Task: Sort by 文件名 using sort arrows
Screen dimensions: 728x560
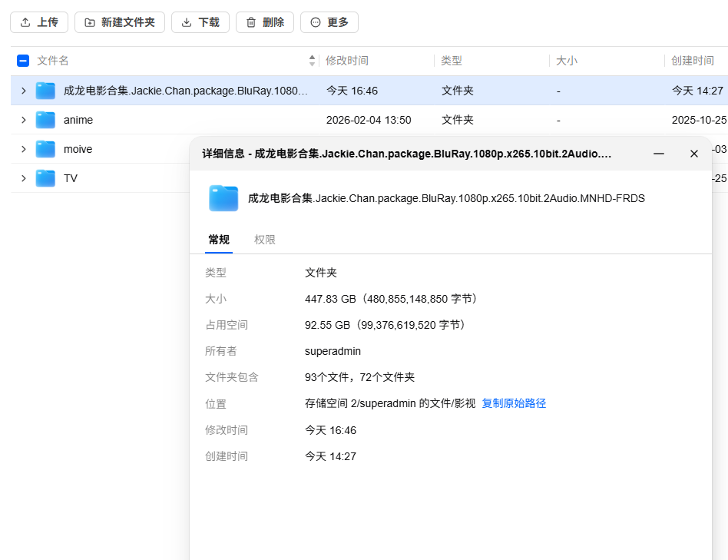Action: click(x=312, y=61)
